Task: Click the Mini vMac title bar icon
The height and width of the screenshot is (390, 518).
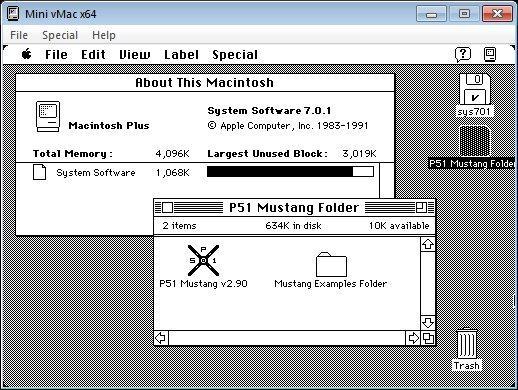Action: click(13, 13)
